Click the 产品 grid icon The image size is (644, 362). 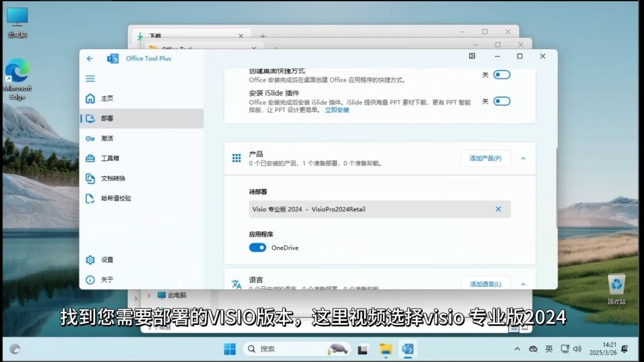tap(236, 158)
